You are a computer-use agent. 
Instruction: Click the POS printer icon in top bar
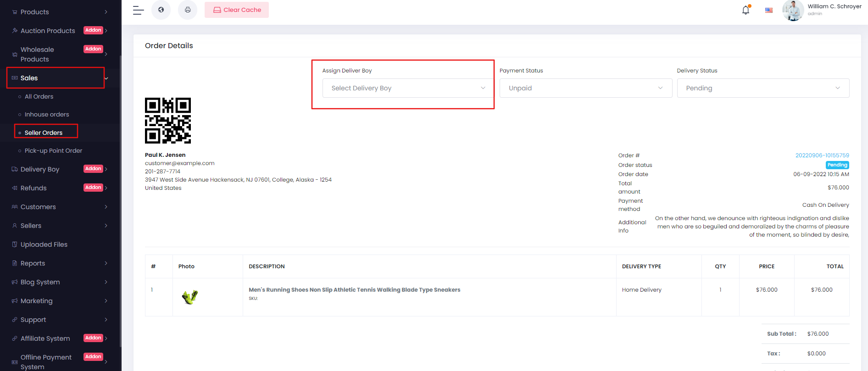188,10
